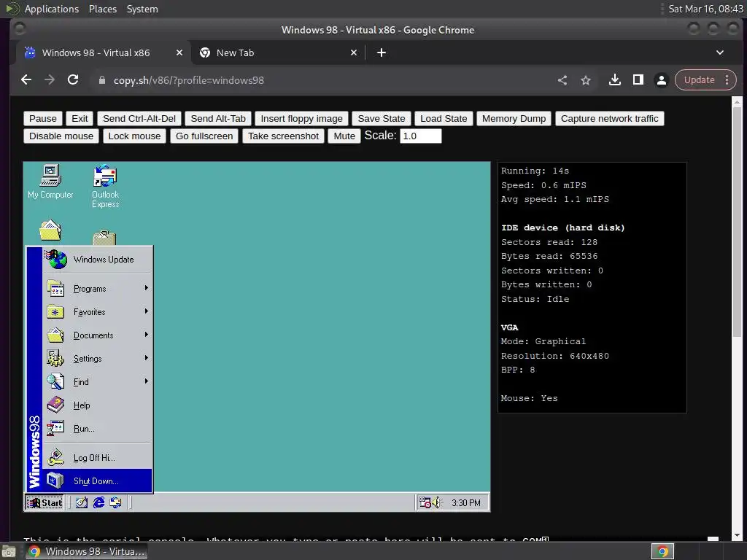Click Insert floppy image button
Screen dimensions: 747x560
(x=301, y=119)
